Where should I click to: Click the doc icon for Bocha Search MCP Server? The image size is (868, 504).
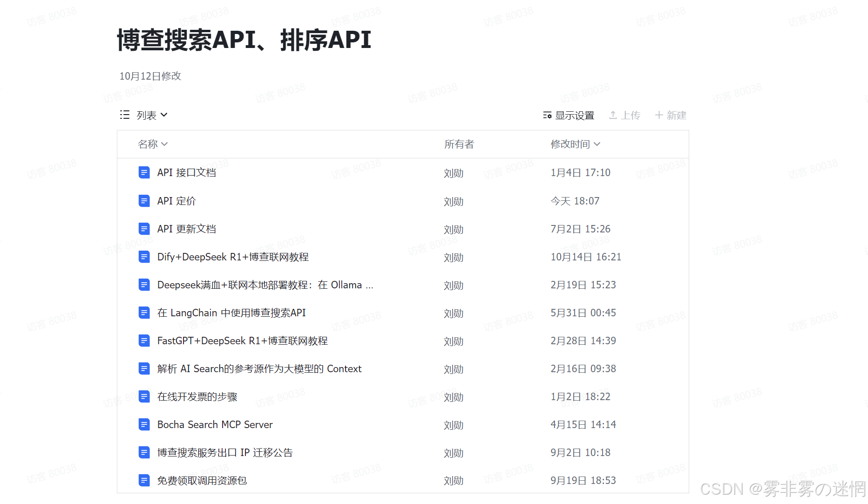point(144,424)
